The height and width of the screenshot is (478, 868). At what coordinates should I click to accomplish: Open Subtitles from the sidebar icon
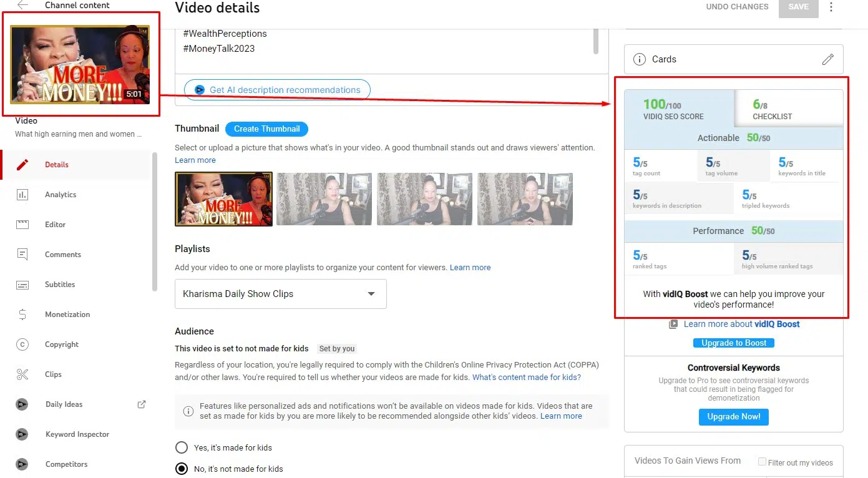(22, 285)
